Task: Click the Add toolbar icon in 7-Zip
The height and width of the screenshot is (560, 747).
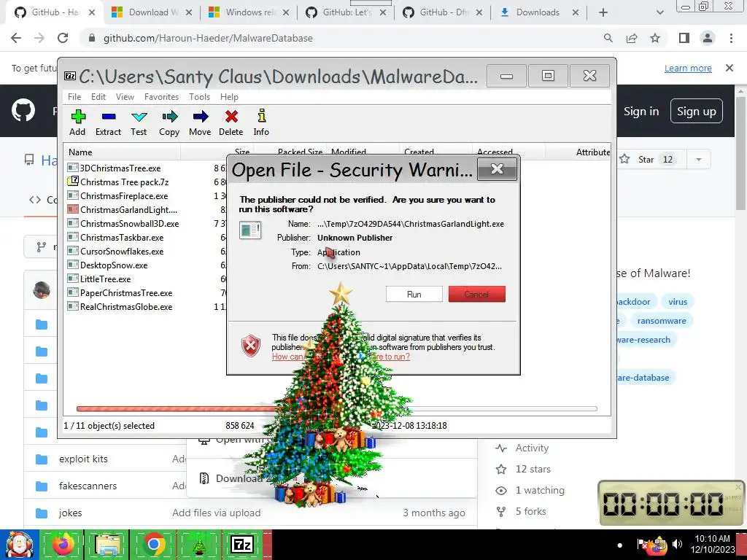Action: [77, 122]
